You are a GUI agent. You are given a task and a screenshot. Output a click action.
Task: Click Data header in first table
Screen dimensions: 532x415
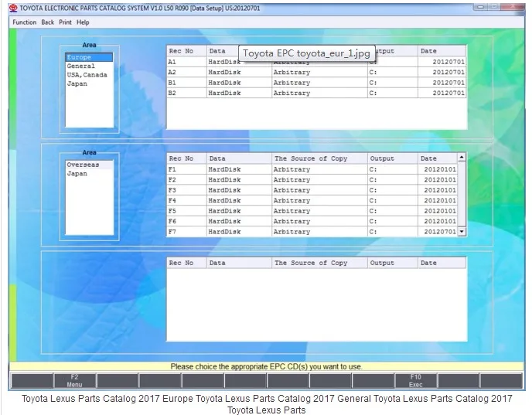[x=222, y=51]
